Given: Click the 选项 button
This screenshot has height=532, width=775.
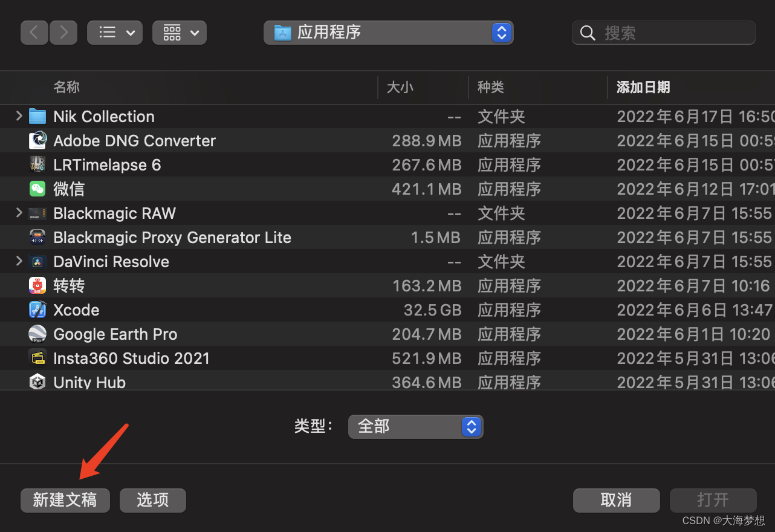Looking at the screenshot, I should coord(153,501).
